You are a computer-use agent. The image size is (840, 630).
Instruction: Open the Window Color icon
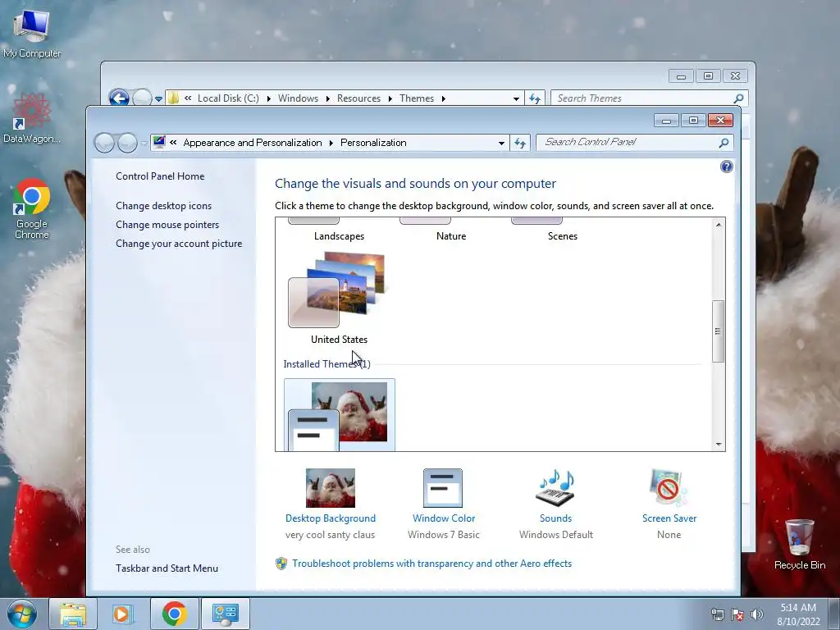(442, 488)
